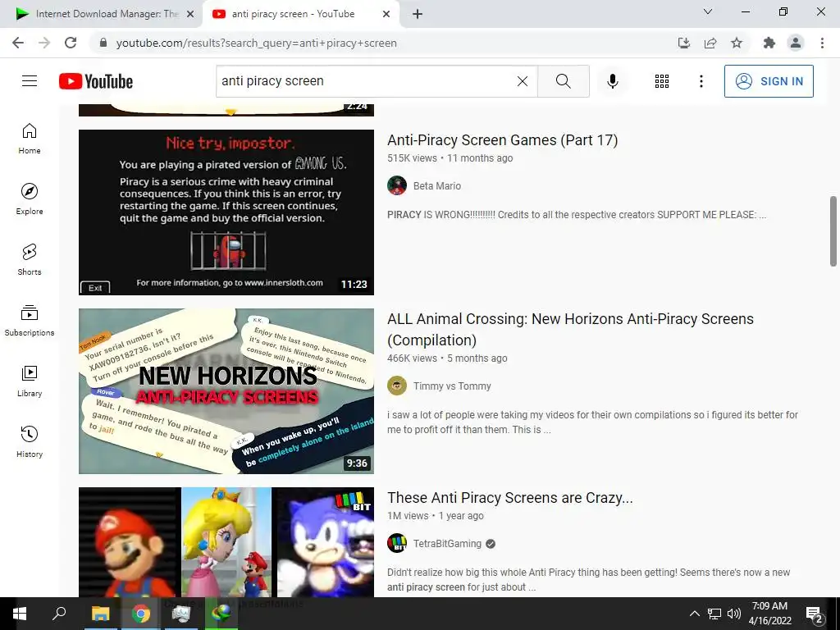840x630 pixels.
Task: Go back with the browser back arrow
Action: point(18,43)
